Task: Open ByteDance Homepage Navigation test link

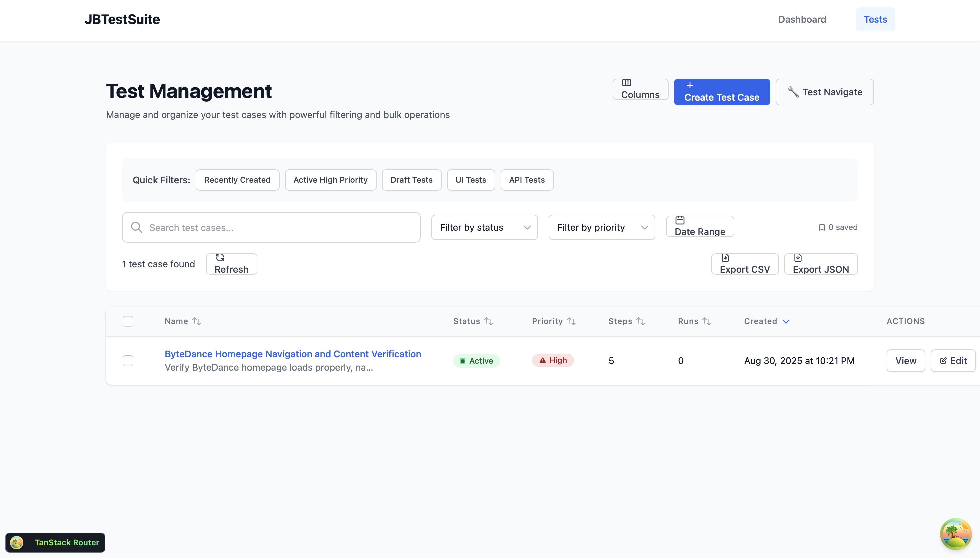Action: click(293, 354)
